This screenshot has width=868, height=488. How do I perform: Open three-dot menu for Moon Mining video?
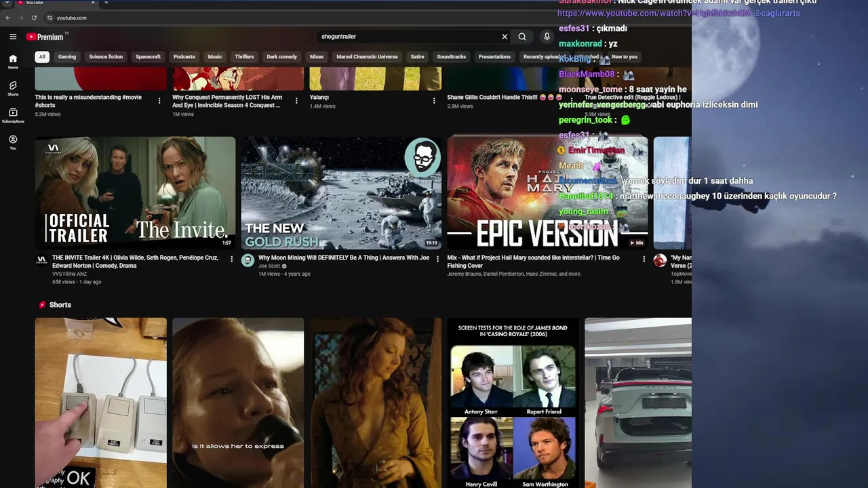tap(437, 259)
